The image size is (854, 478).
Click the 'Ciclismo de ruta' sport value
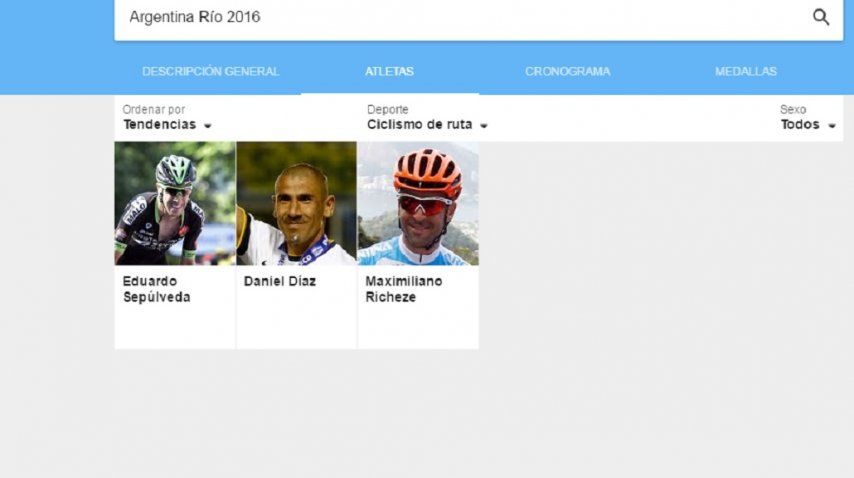click(x=419, y=125)
